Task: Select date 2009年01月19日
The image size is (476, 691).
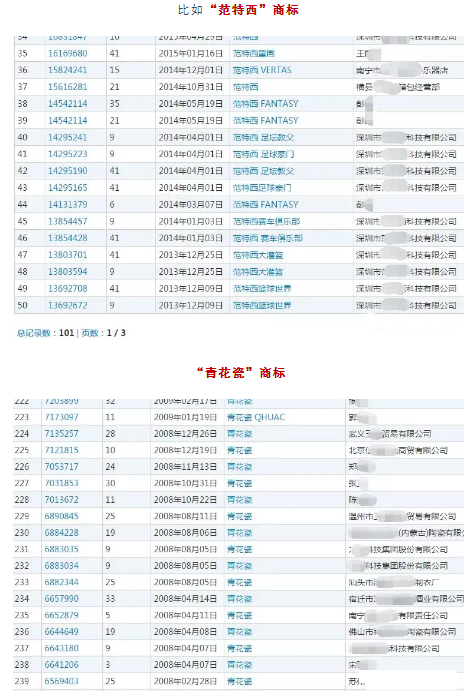Action: coord(185,417)
